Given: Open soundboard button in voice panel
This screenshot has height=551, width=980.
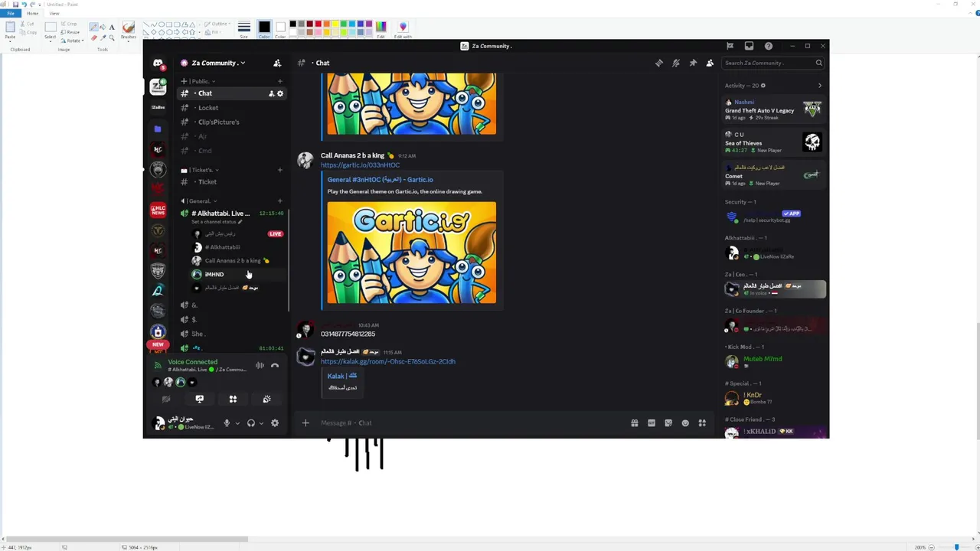Looking at the screenshot, I should click(x=266, y=399).
